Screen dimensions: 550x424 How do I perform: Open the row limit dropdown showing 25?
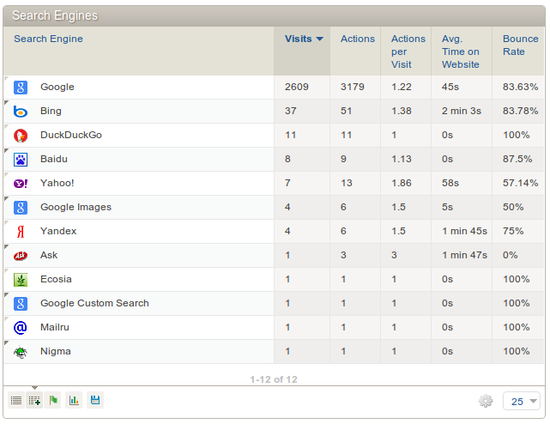pos(522,401)
